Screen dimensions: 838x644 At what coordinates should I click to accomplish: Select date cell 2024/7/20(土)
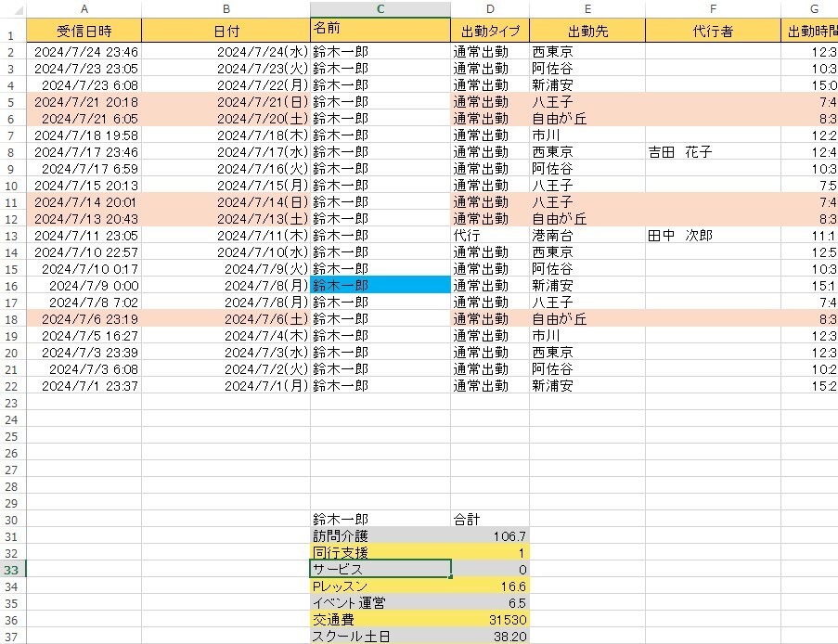226,119
